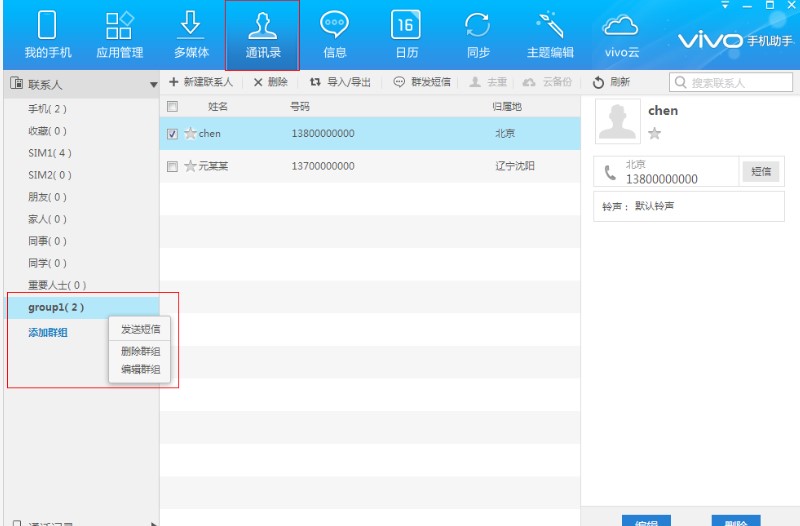Click the 短信 button beside phone number
This screenshot has height=526, width=800.
761,171
